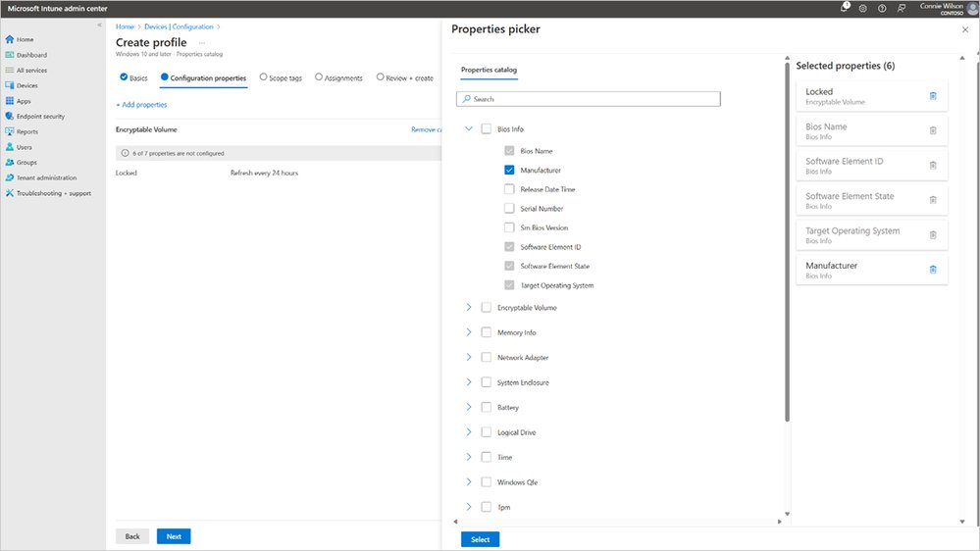Open the ellipsis menu beside Create profile

click(x=202, y=43)
